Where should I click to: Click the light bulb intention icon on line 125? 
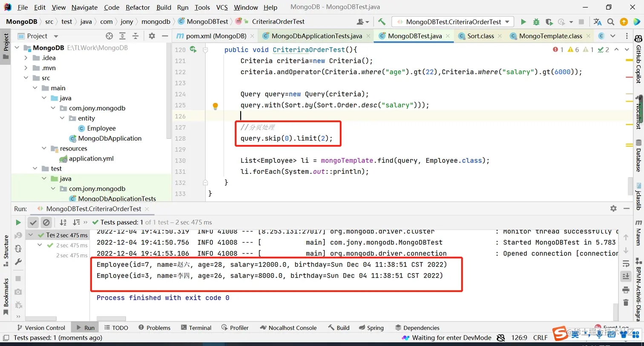click(215, 105)
